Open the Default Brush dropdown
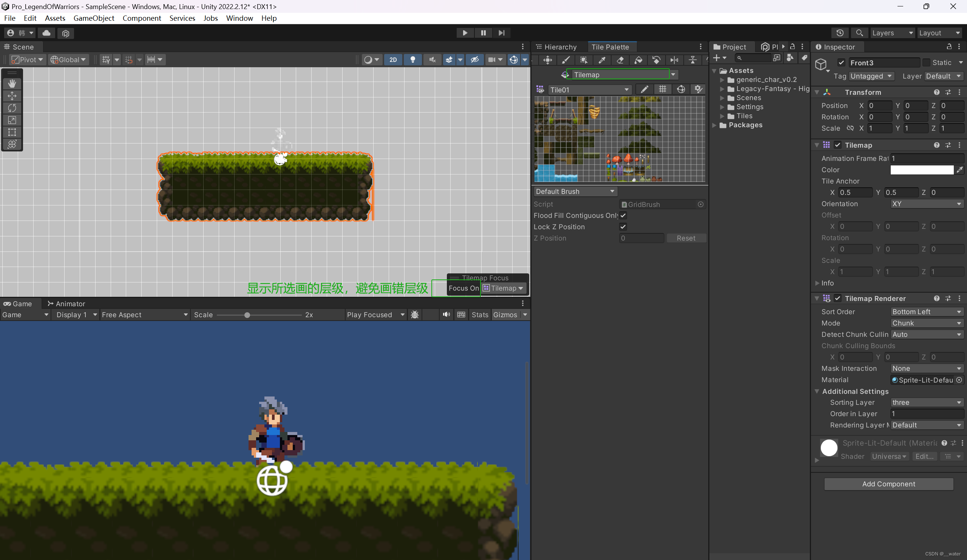Image resolution: width=967 pixels, height=560 pixels. (x=575, y=191)
